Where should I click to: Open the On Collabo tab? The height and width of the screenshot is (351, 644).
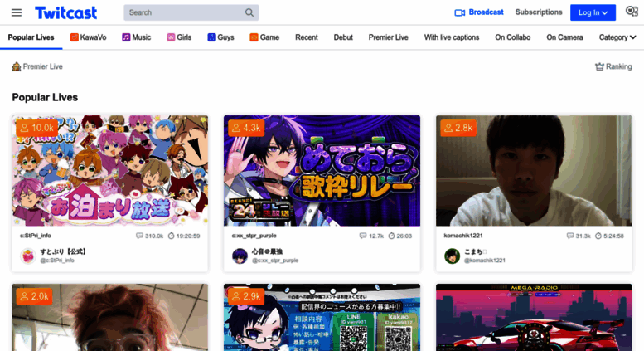(512, 37)
